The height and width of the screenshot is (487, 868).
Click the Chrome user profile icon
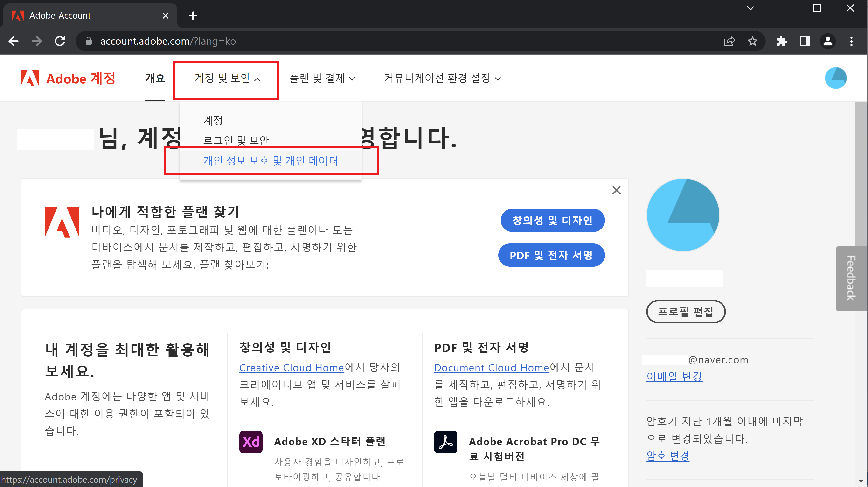pos(828,41)
